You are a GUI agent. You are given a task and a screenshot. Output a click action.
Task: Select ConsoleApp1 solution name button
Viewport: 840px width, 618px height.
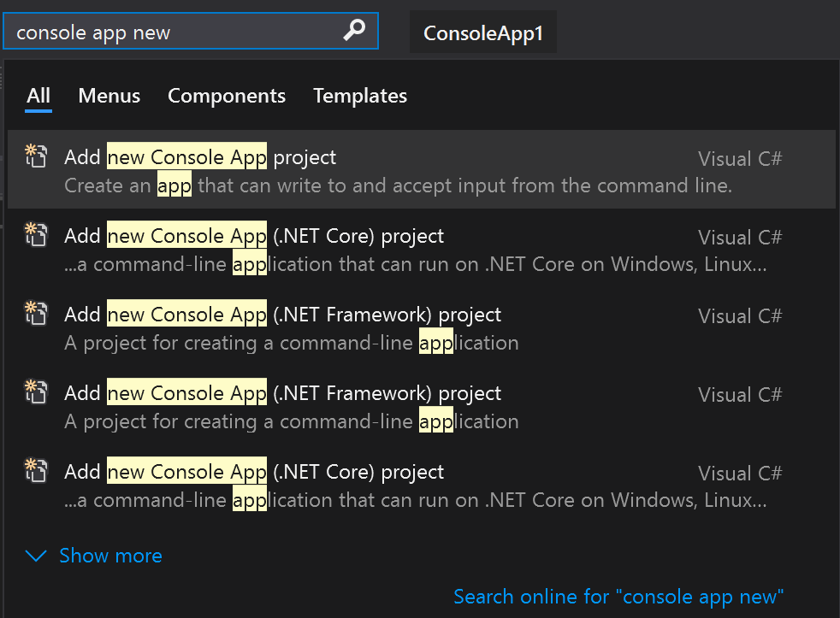coord(483,32)
